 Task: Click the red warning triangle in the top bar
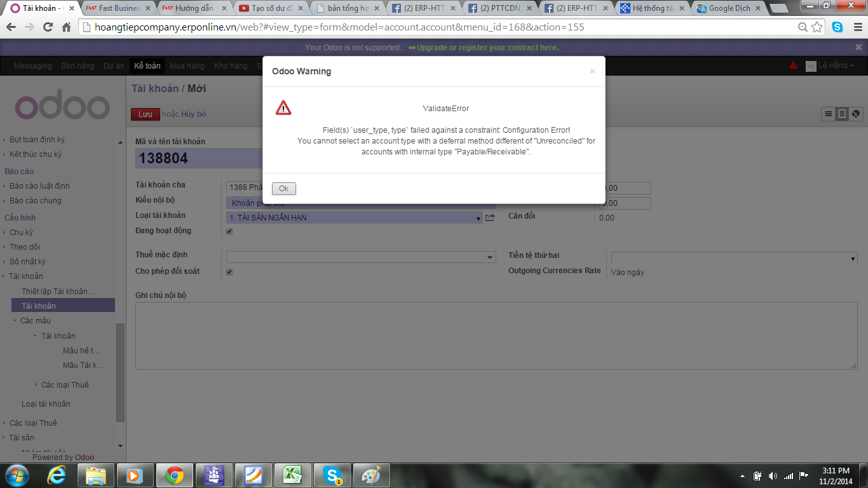pyautogui.click(x=794, y=65)
